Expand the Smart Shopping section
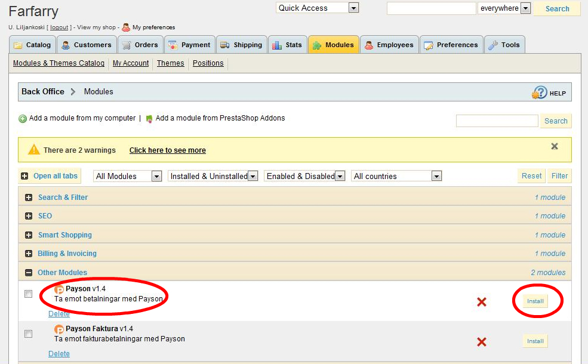 pyautogui.click(x=29, y=235)
